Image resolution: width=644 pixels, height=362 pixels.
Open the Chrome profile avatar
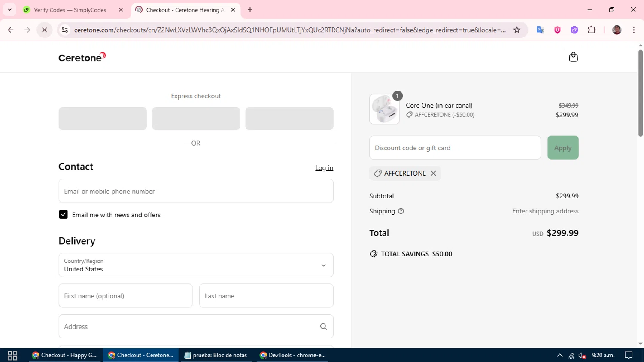click(617, 30)
